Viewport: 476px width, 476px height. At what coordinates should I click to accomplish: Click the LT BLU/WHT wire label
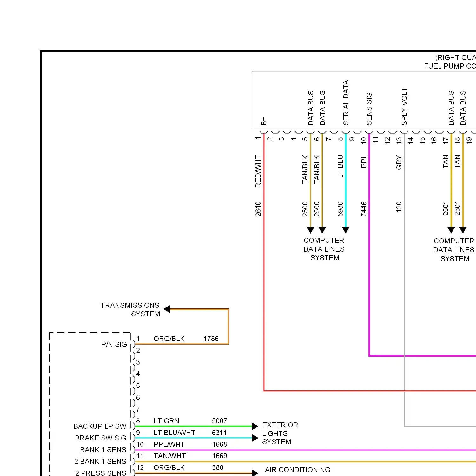tap(174, 433)
